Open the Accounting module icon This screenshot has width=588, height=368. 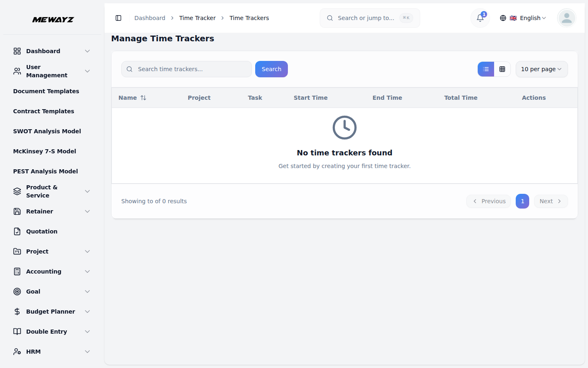pyautogui.click(x=17, y=271)
